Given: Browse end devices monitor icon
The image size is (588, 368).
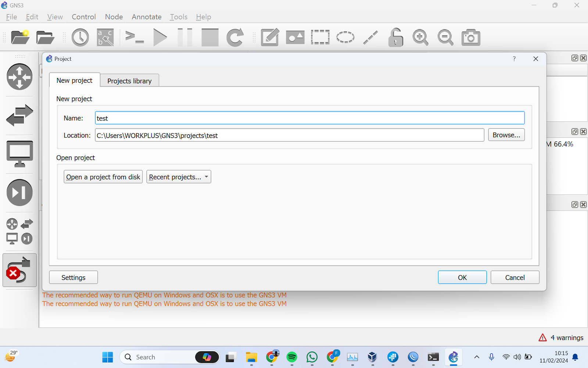Looking at the screenshot, I should point(19,154).
